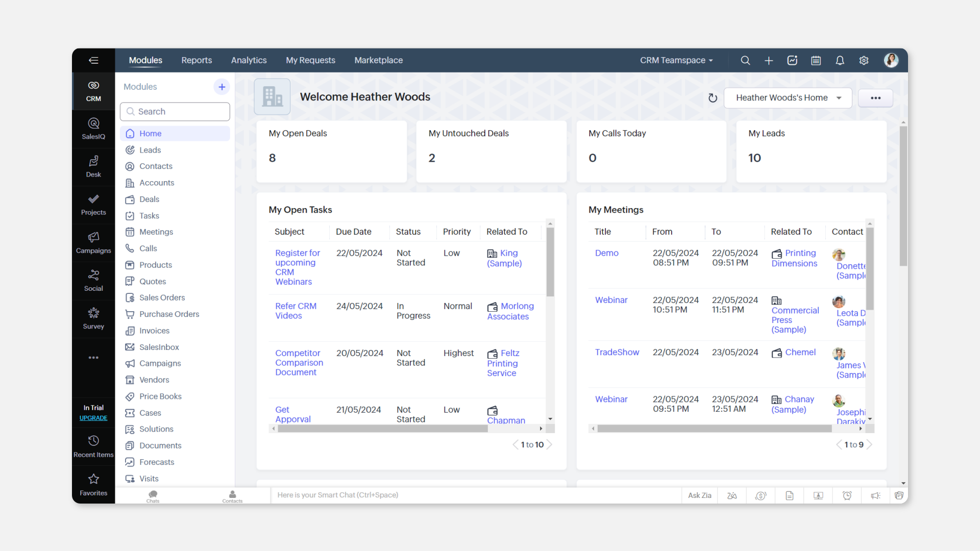
Task: Click the My Open Deals card
Action: point(332,152)
